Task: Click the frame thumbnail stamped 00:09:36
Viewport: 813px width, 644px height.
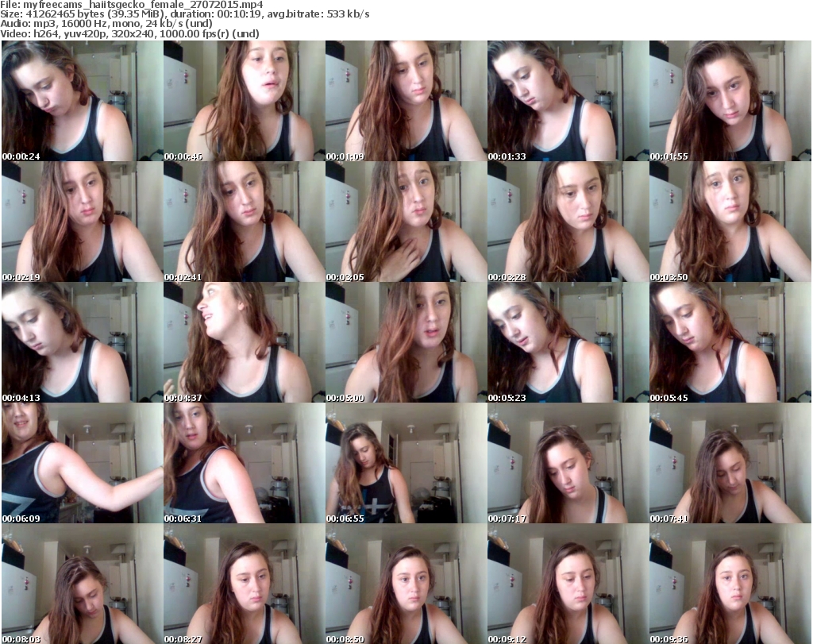Action: tap(730, 584)
